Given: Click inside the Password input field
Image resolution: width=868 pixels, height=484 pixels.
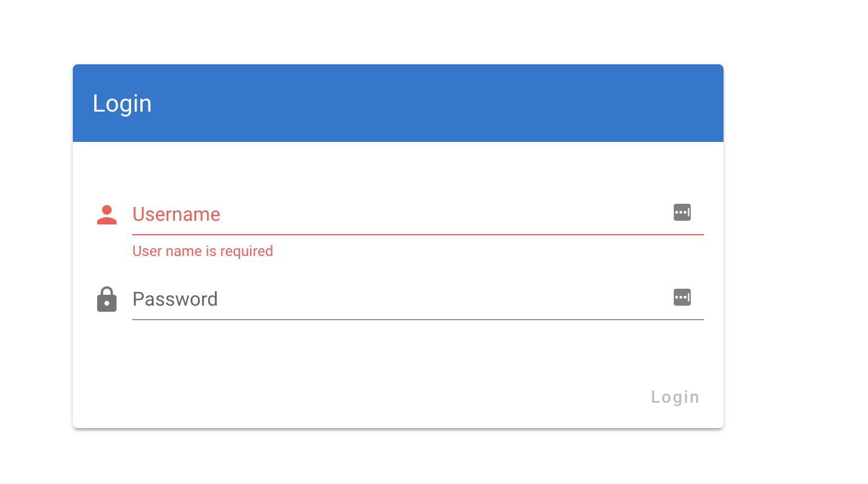Looking at the screenshot, I should (364, 299).
